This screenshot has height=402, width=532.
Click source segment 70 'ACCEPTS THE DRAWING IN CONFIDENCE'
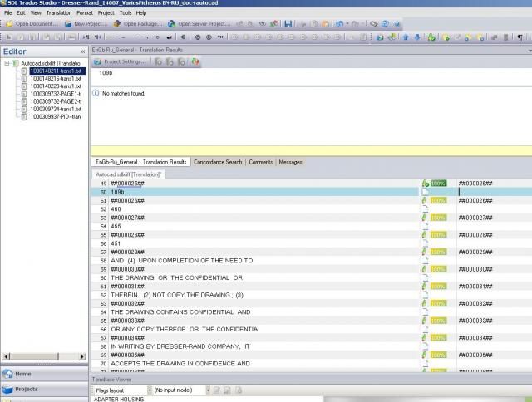pos(180,364)
